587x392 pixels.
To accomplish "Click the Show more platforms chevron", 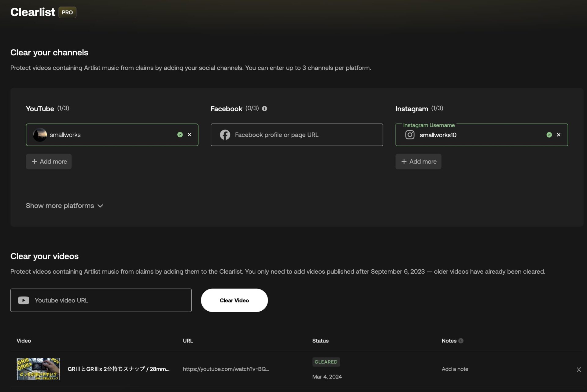I will tap(100, 206).
